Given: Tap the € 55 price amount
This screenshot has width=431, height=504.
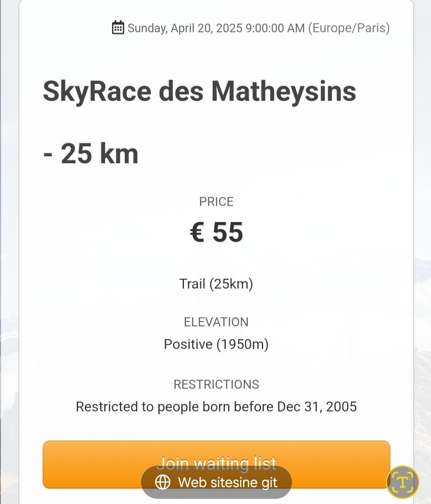Looking at the screenshot, I should [x=216, y=232].
